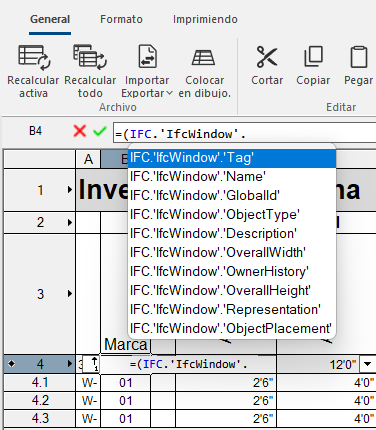Click formula cell B4 in row 4

point(188,364)
